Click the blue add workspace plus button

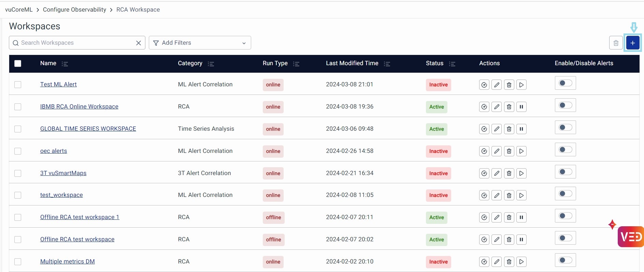[x=632, y=43]
